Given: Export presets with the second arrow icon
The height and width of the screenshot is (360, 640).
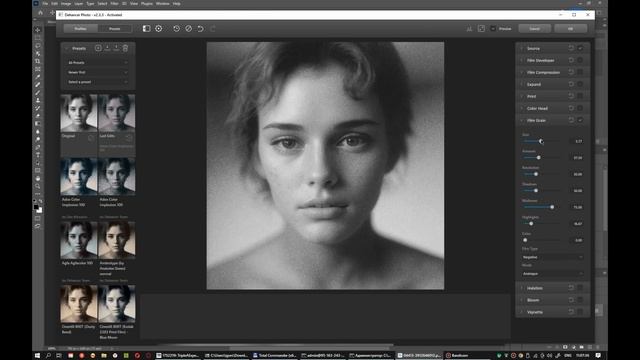Looking at the screenshot, I should coord(116,48).
